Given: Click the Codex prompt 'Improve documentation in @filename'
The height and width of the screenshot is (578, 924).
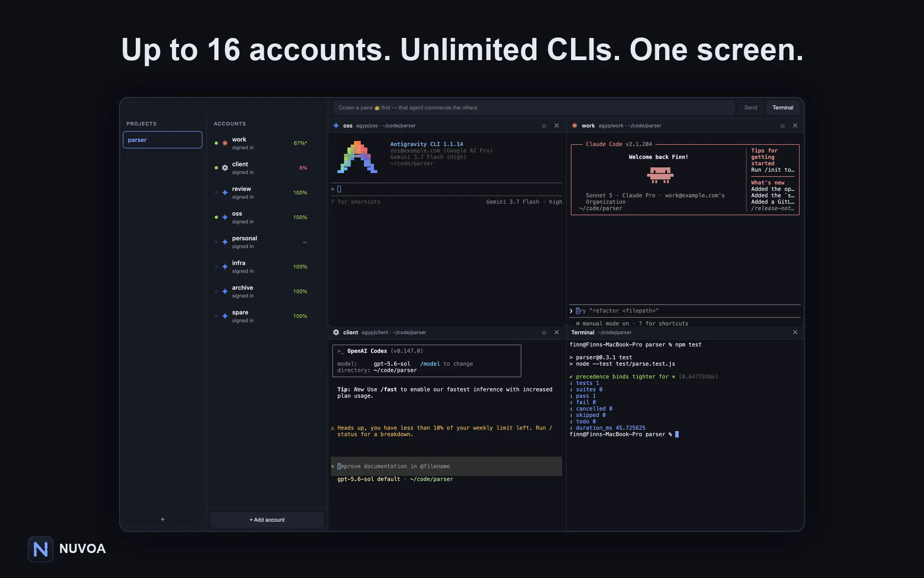Looking at the screenshot, I should click(x=446, y=466).
